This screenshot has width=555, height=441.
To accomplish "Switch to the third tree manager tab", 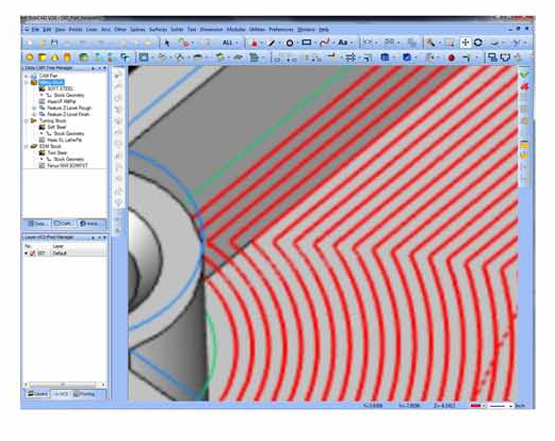I will 90,224.
